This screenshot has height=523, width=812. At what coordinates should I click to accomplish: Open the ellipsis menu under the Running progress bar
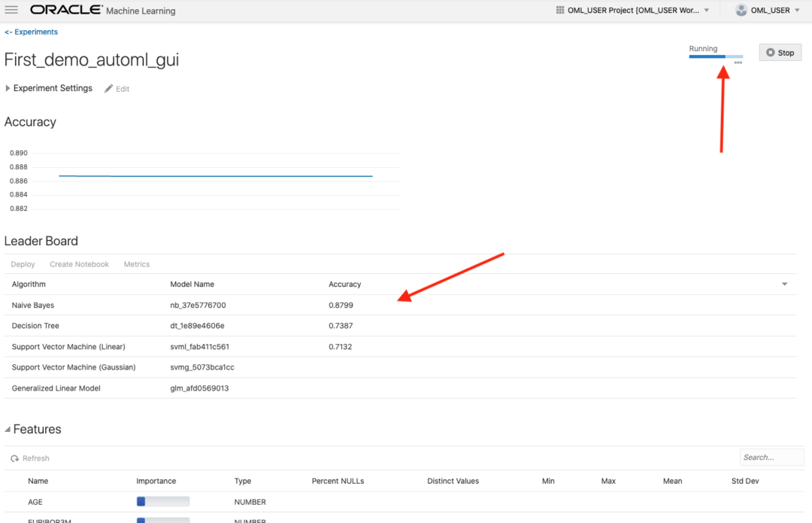pos(738,62)
